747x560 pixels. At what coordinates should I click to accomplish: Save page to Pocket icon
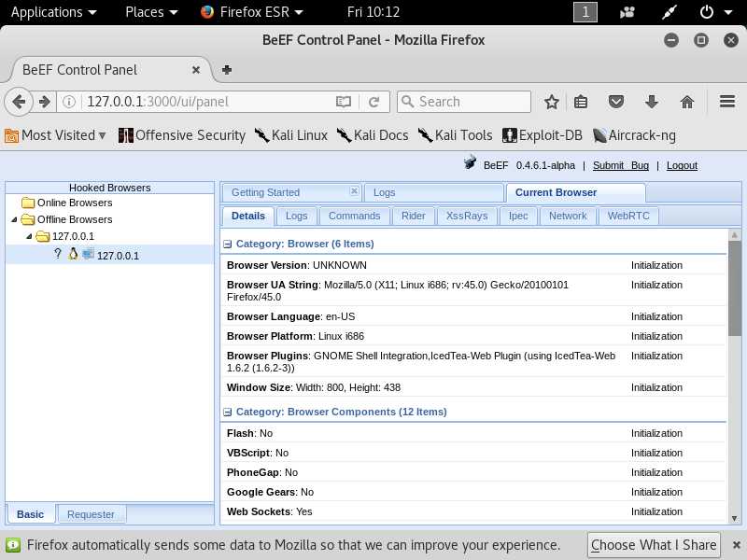(616, 102)
